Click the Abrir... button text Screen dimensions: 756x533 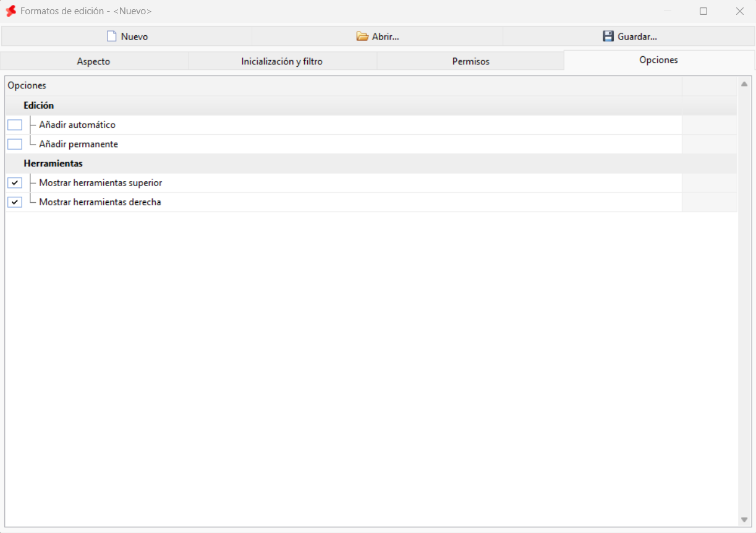[385, 36]
